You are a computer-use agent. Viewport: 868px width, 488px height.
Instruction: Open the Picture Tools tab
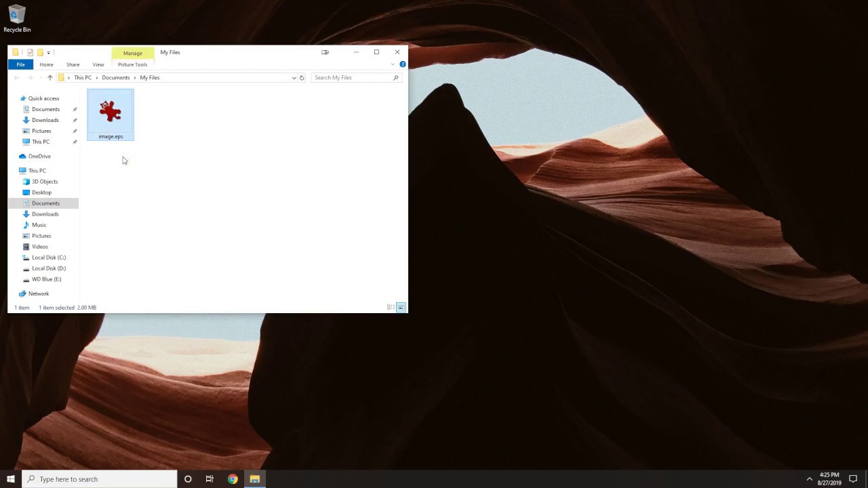[x=133, y=64]
